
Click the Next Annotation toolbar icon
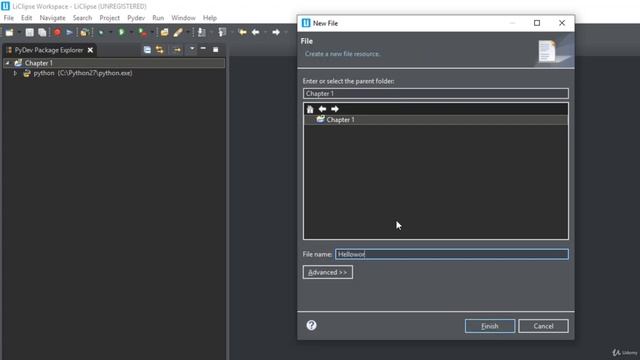point(202,32)
